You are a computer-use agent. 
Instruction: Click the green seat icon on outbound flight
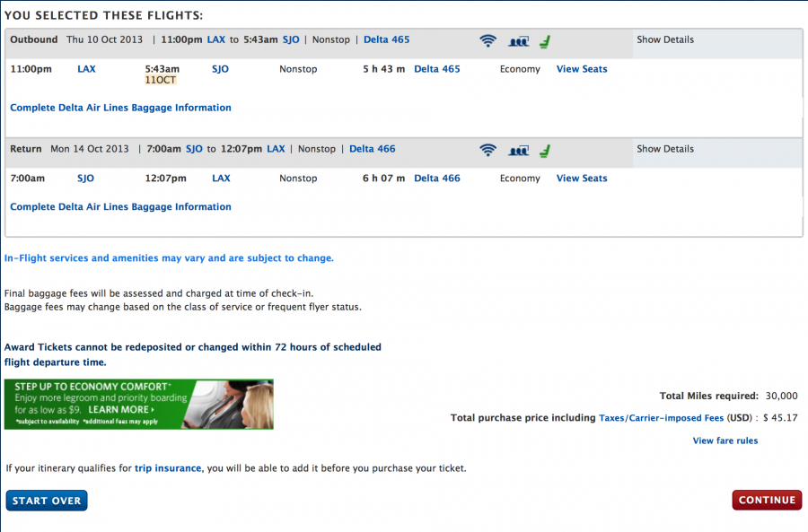545,40
